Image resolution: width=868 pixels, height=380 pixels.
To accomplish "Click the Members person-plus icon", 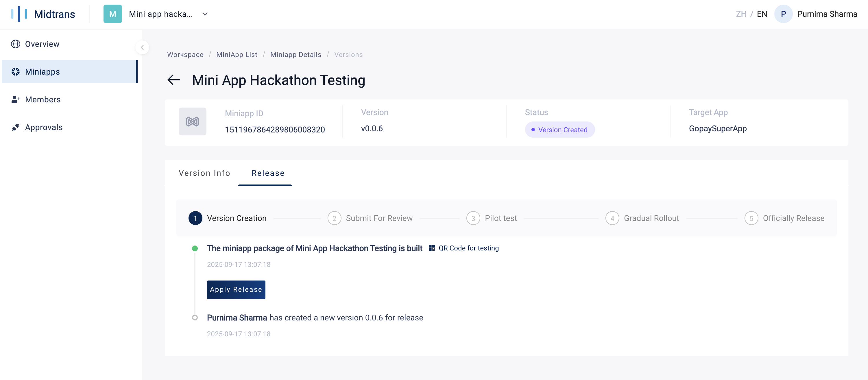I will (x=16, y=100).
